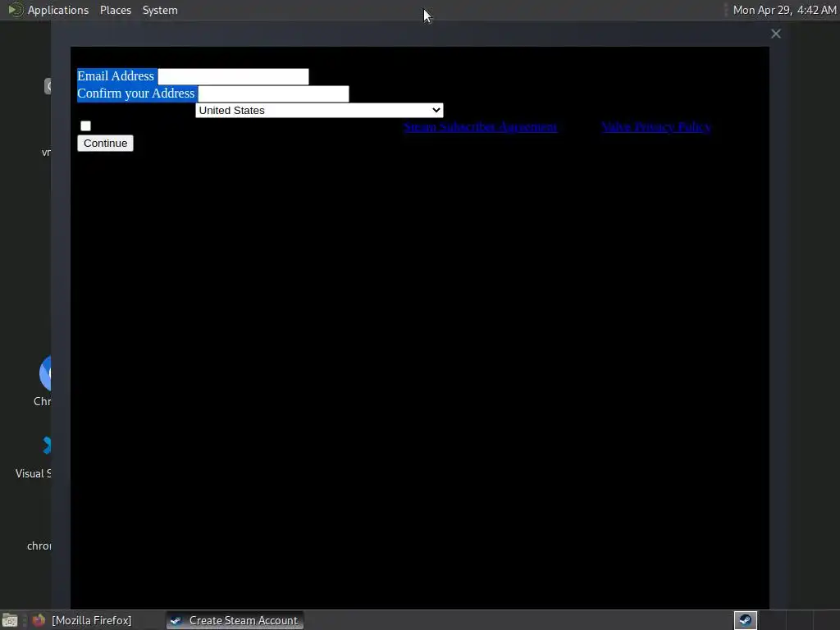Select Create Steam Account taskbar entry

coord(235,620)
